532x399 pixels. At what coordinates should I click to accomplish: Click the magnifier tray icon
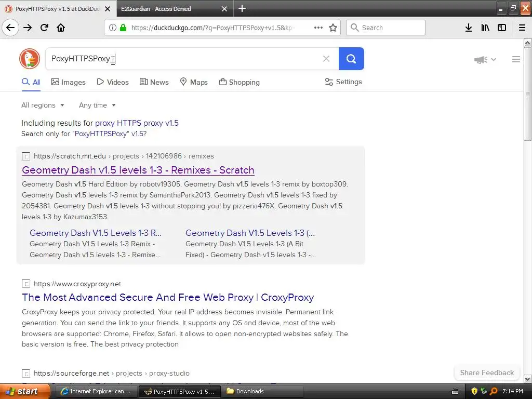(494, 391)
